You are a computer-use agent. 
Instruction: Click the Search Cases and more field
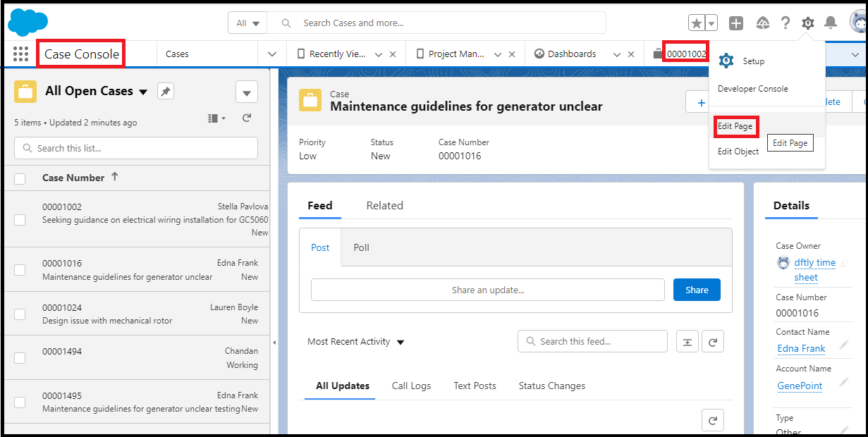tap(436, 23)
